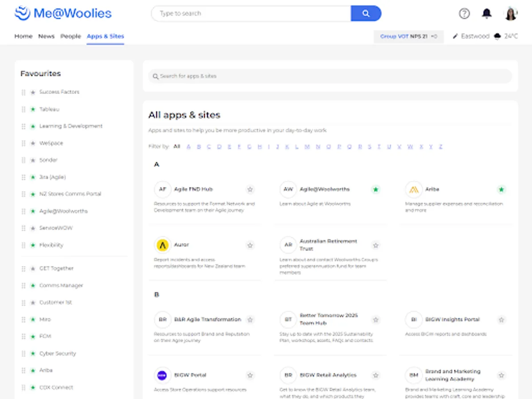Favourite Australian Retirement Trust with star
532x399 pixels.
tap(376, 245)
